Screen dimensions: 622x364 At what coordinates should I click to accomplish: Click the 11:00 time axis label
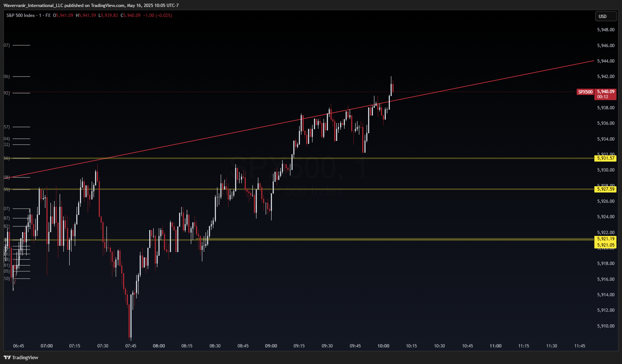(x=496, y=346)
